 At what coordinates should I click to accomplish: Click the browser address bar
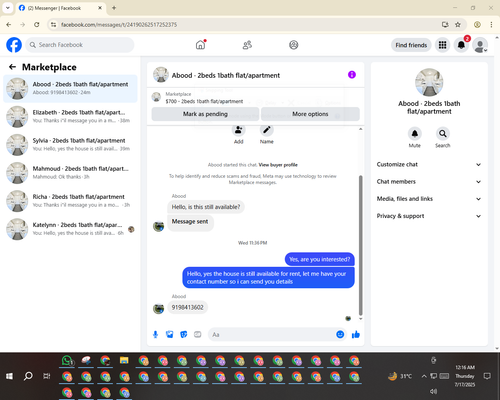[x=247, y=25]
